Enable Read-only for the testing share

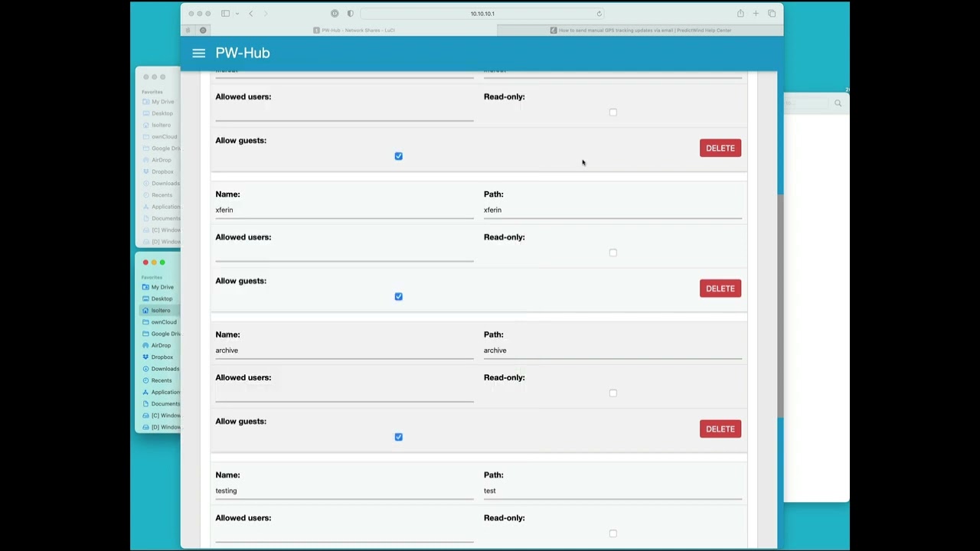[612, 533]
